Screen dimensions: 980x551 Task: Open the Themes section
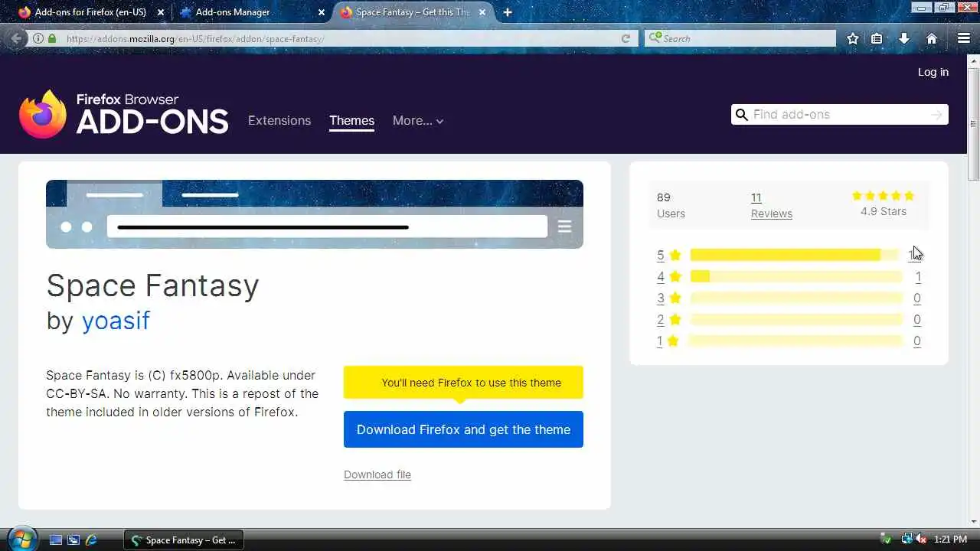[x=351, y=121]
